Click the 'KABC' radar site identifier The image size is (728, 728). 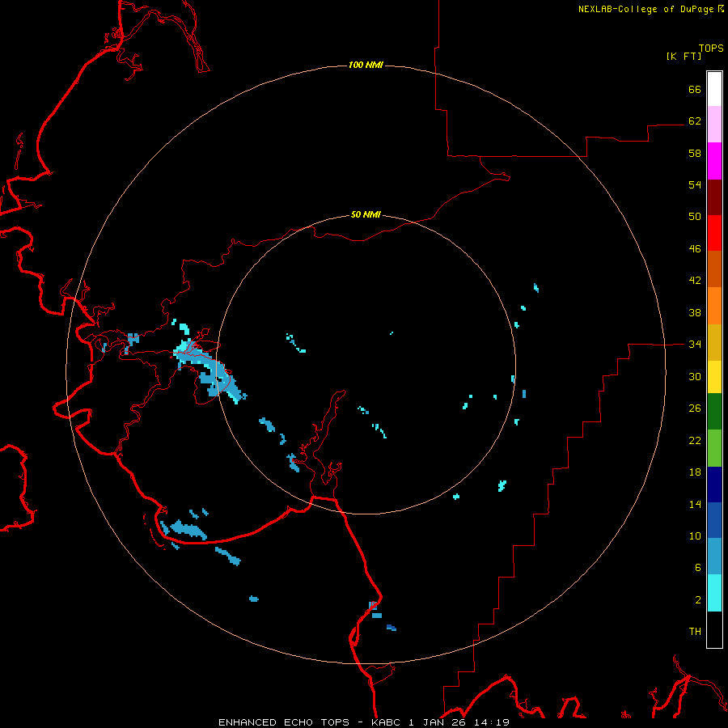[x=386, y=722]
